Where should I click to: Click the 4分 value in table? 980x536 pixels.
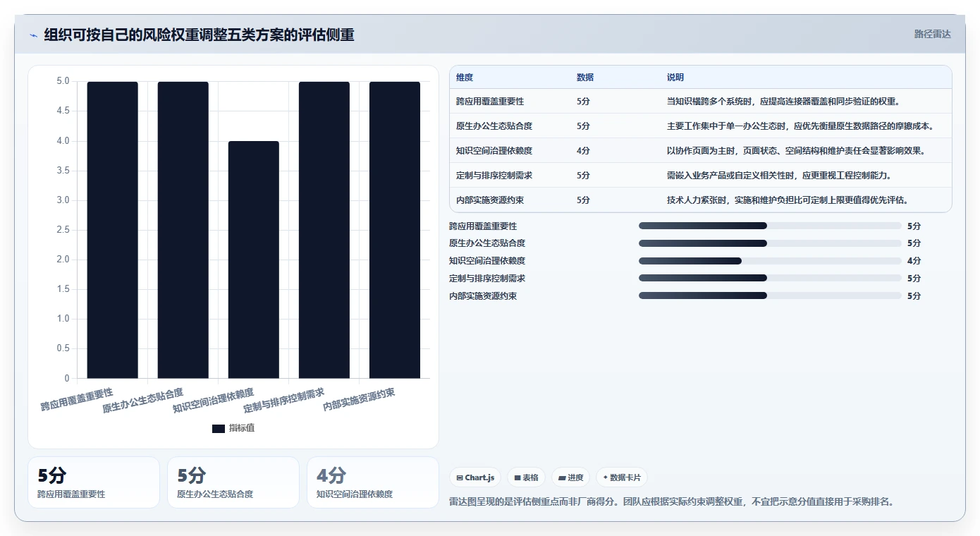(x=583, y=151)
